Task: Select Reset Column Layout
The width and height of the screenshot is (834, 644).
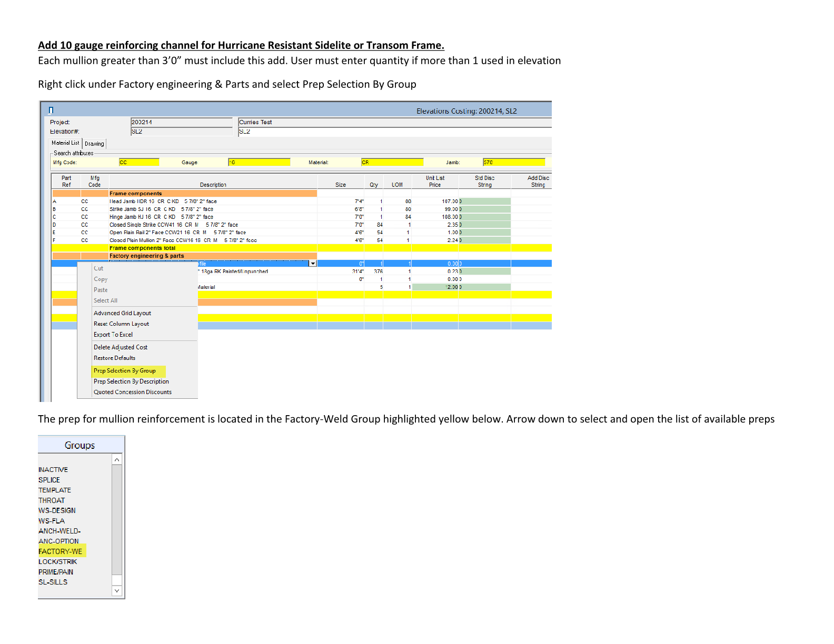Action: click(x=121, y=324)
